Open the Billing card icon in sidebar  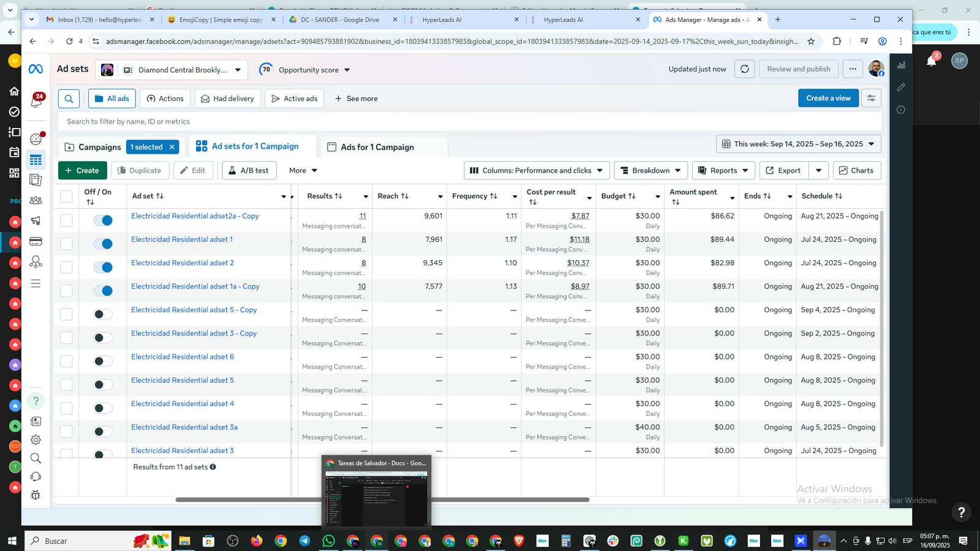[36, 241]
